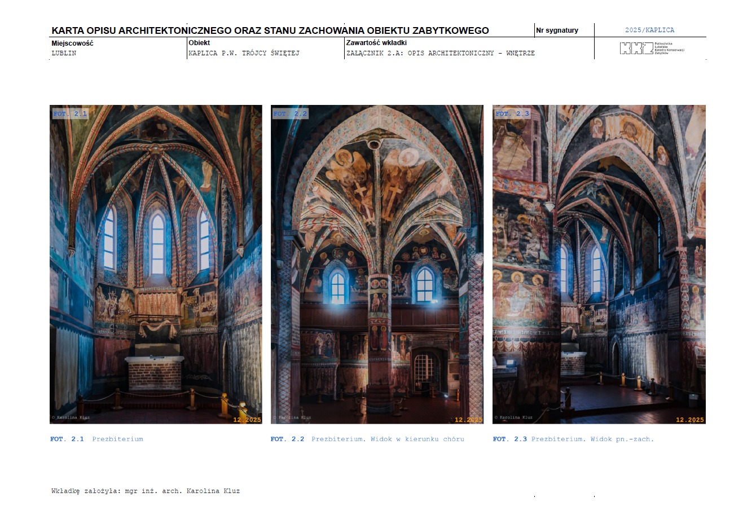Screen dimensions: 756x532
Task: Select signature number '2025/KAPLICA'
Action: point(649,30)
